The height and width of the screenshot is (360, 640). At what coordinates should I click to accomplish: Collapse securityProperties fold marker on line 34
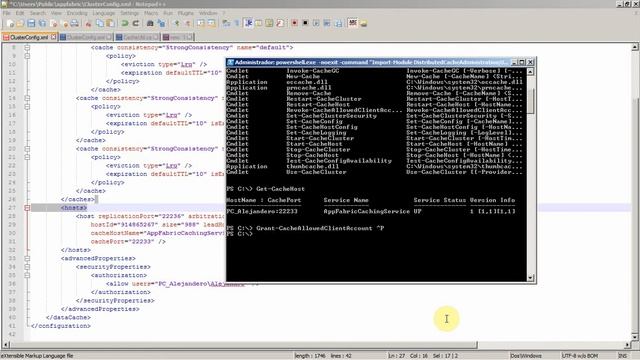[x=27, y=267]
